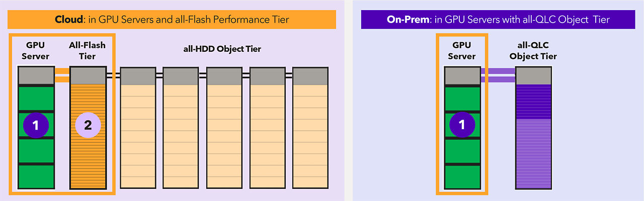Click the orange link between Cloud GPU and Flash
This screenshot has height=201, width=644.
click(x=61, y=75)
